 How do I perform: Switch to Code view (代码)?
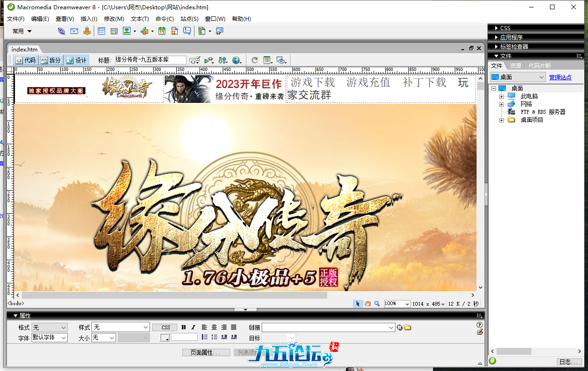pyautogui.click(x=25, y=60)
